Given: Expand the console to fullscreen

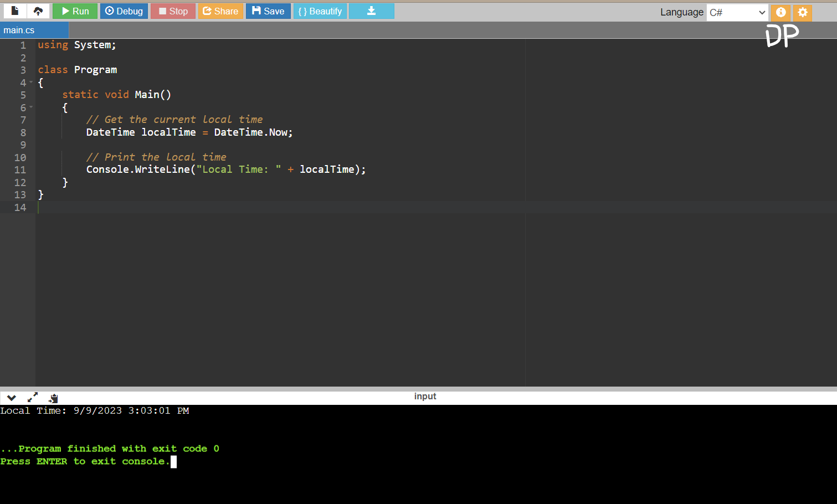Looking at the screenshot, I should click(32, 397).
